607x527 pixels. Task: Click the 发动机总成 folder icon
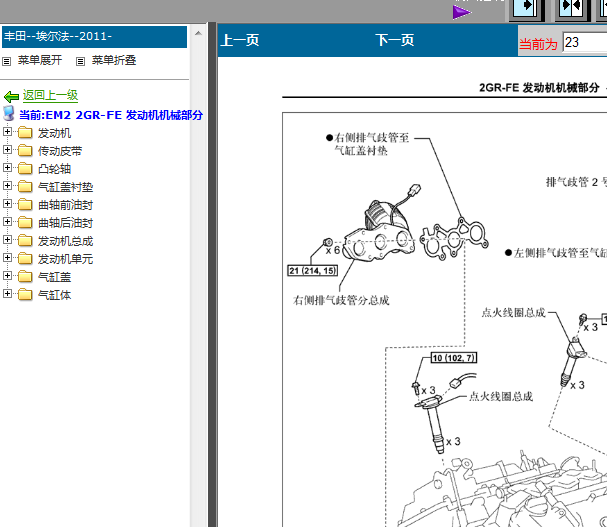coord(25,241)
